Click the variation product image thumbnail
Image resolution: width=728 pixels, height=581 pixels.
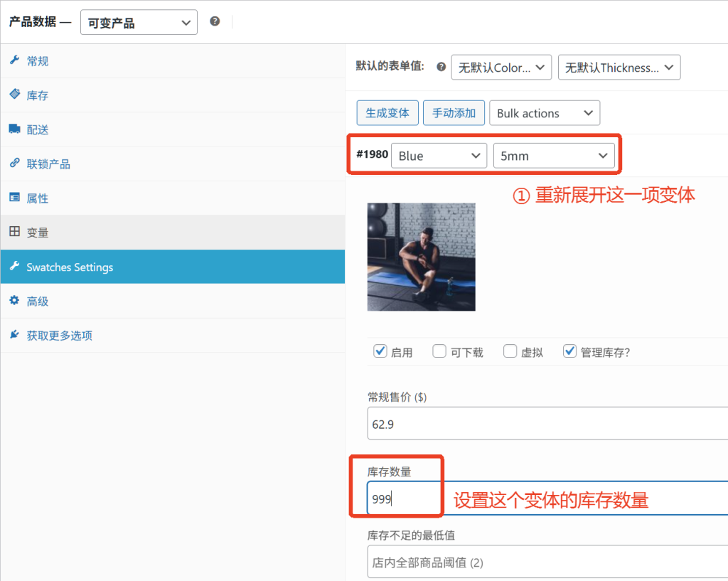click(x=421, y=257)
